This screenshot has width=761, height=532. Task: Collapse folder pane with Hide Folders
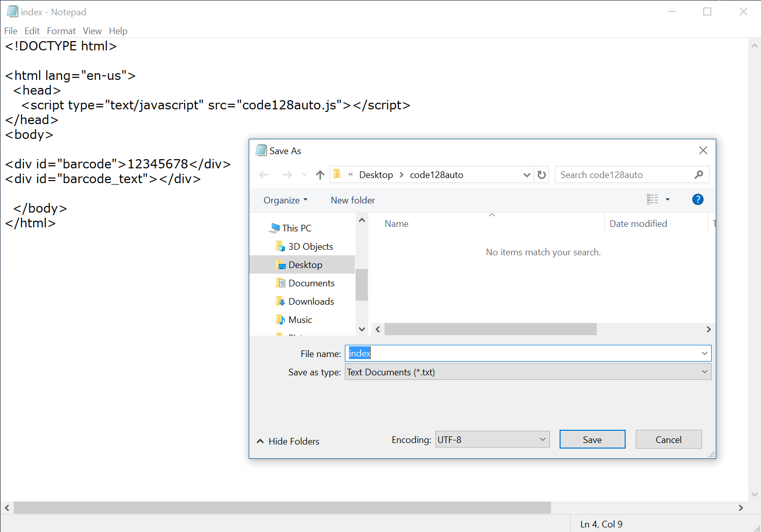click(288, 441)
